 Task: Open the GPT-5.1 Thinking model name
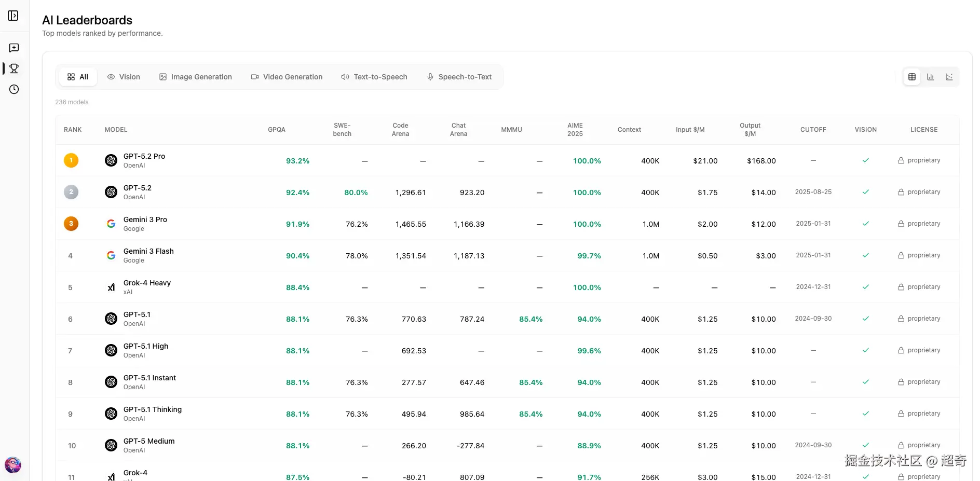[153, 409]
